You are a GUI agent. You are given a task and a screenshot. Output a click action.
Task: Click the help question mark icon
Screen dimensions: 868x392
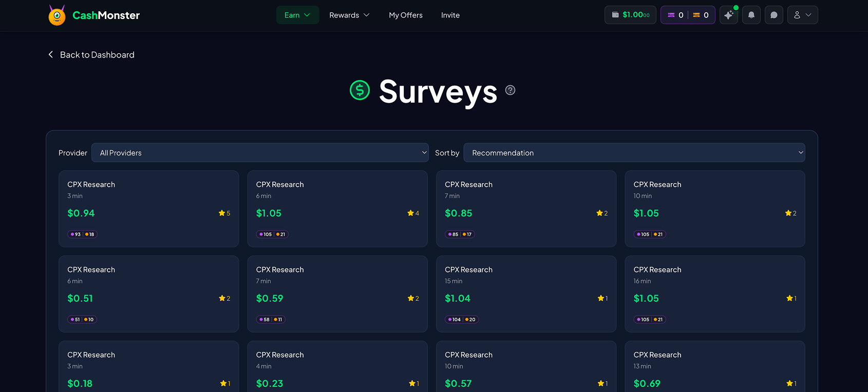coord(510,90)
